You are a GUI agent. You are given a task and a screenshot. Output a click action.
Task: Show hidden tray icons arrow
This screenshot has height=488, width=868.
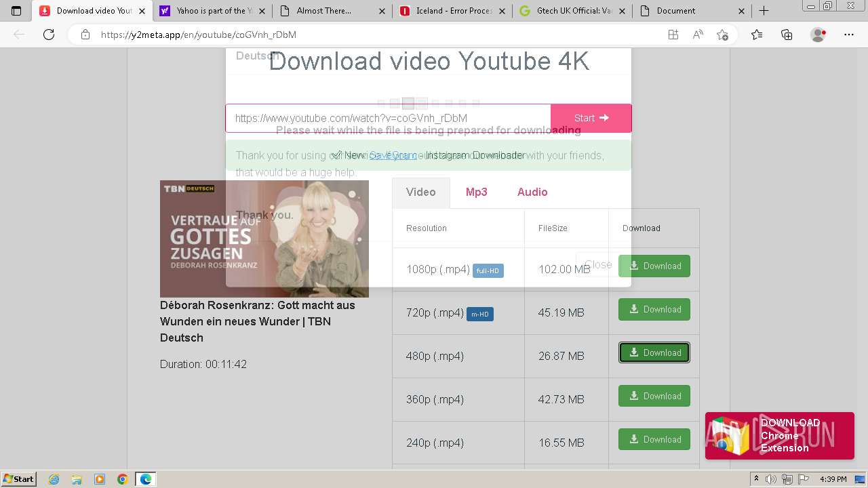757,479
